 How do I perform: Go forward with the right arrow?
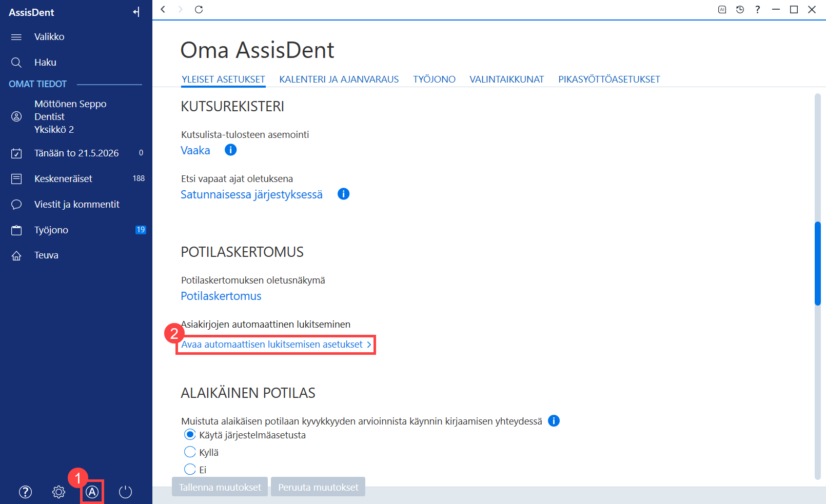click(x=180, y=9)
